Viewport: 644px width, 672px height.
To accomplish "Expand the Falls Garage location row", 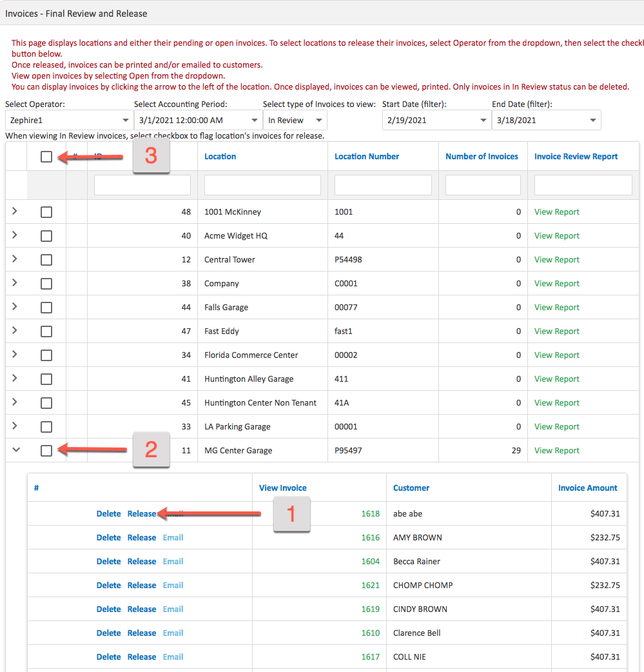I will point(15,307).
